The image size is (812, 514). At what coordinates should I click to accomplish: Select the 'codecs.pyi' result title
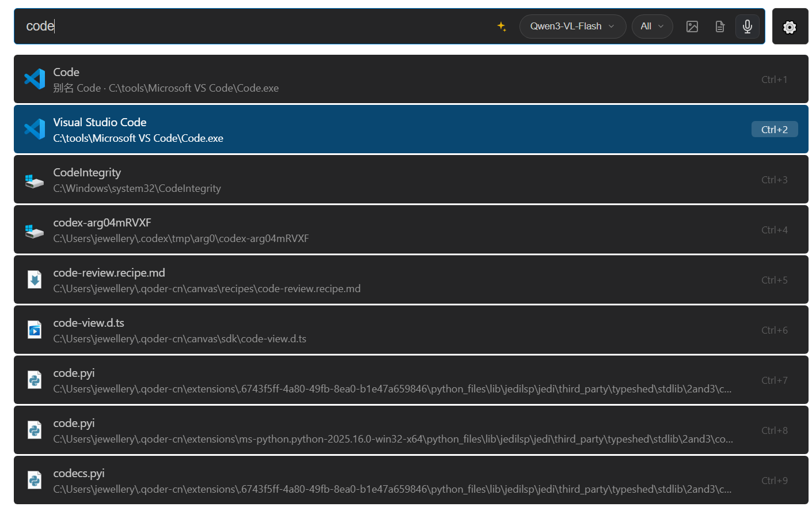(79, 473)
